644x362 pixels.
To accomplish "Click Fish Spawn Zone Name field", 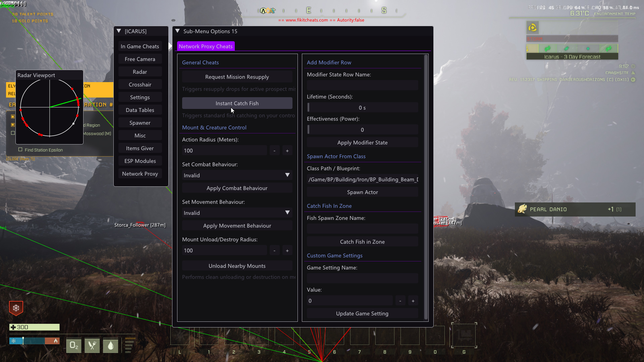I will (362, 229).
